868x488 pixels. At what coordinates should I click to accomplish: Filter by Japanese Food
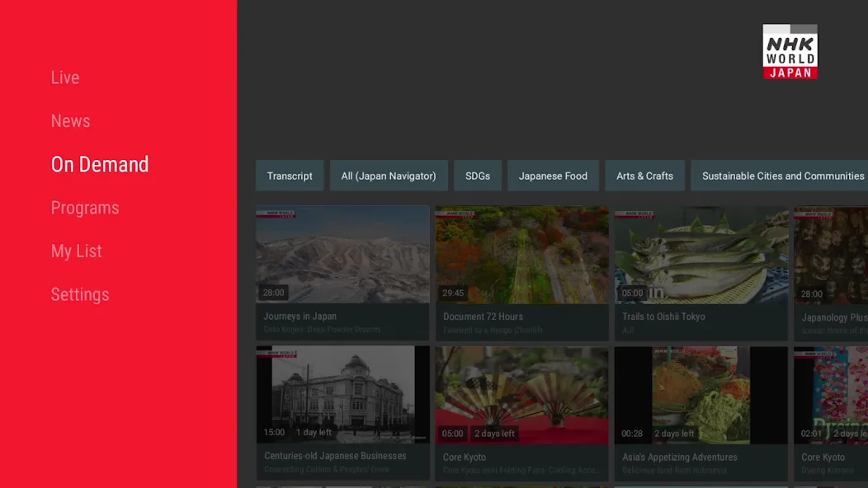pos(553,176)
